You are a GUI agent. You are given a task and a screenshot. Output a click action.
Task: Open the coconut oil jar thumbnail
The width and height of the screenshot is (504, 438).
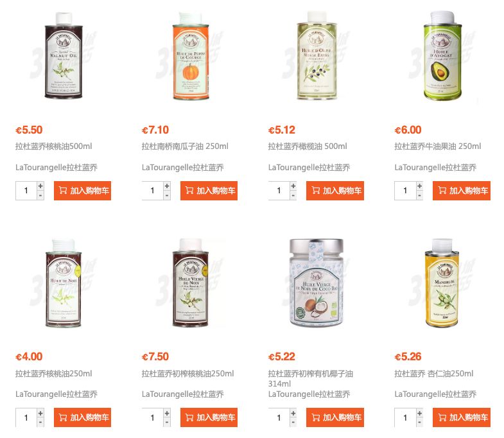click(317, 283)
